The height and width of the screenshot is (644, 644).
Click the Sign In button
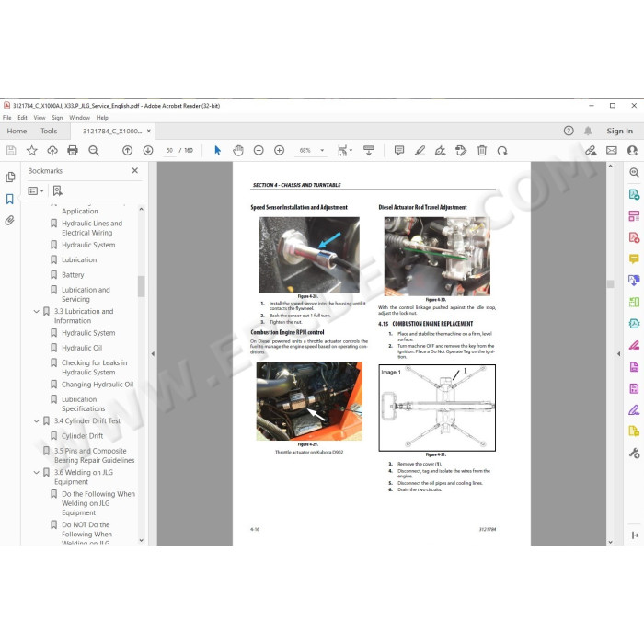[619, 131]
